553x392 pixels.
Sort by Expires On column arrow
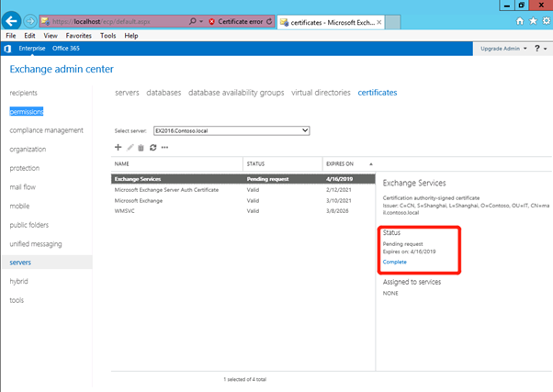coord(371,164)
